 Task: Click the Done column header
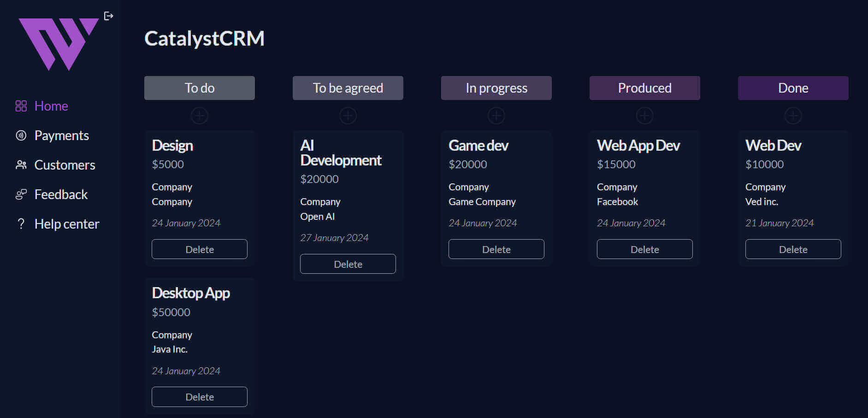[793, 88]
